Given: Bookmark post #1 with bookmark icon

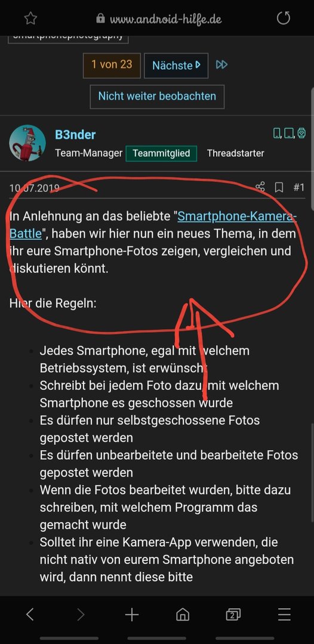Looking at the screenshot, I should coord(279,188).
